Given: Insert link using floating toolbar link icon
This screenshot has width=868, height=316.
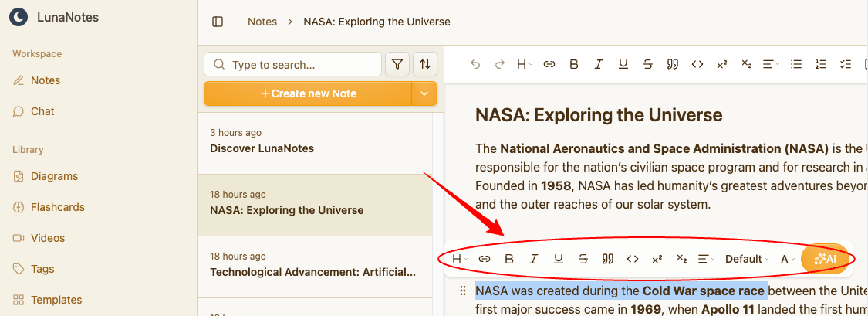Looking at the screenshot, I should point(485,259).
